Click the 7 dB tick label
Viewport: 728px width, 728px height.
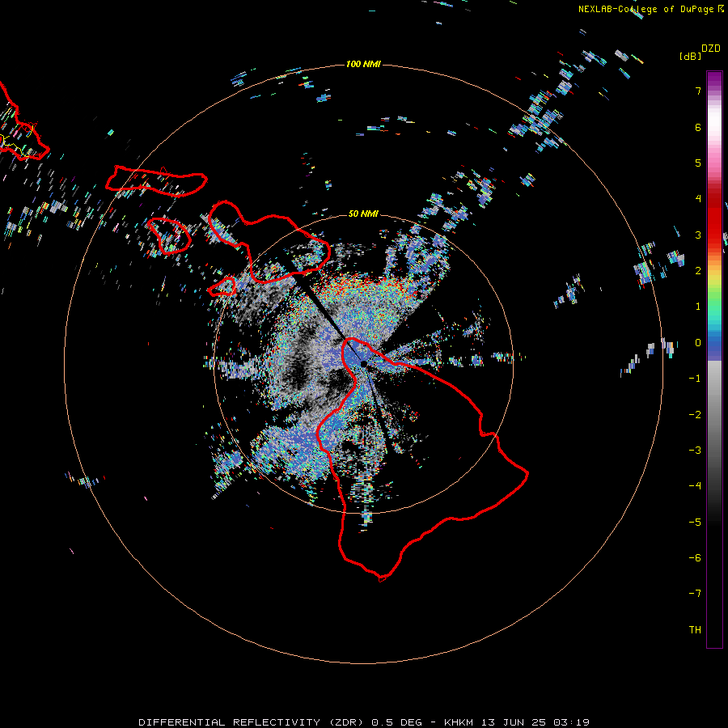[698, 91]
